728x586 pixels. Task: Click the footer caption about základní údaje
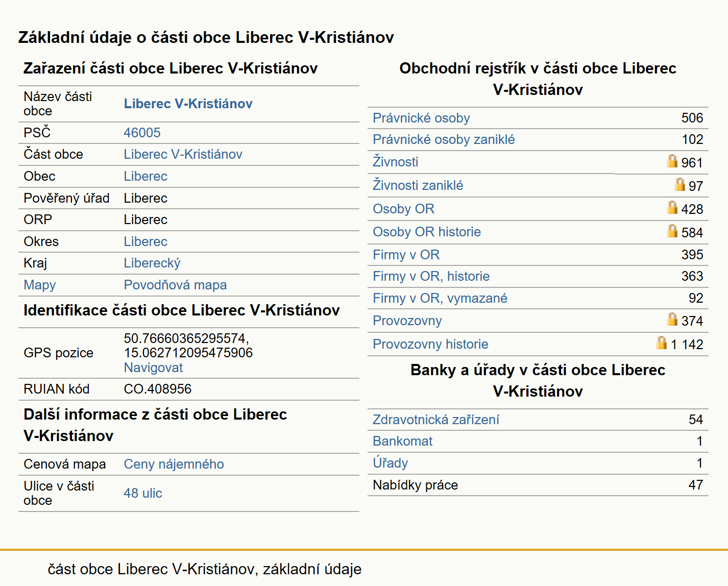(205, 569)
